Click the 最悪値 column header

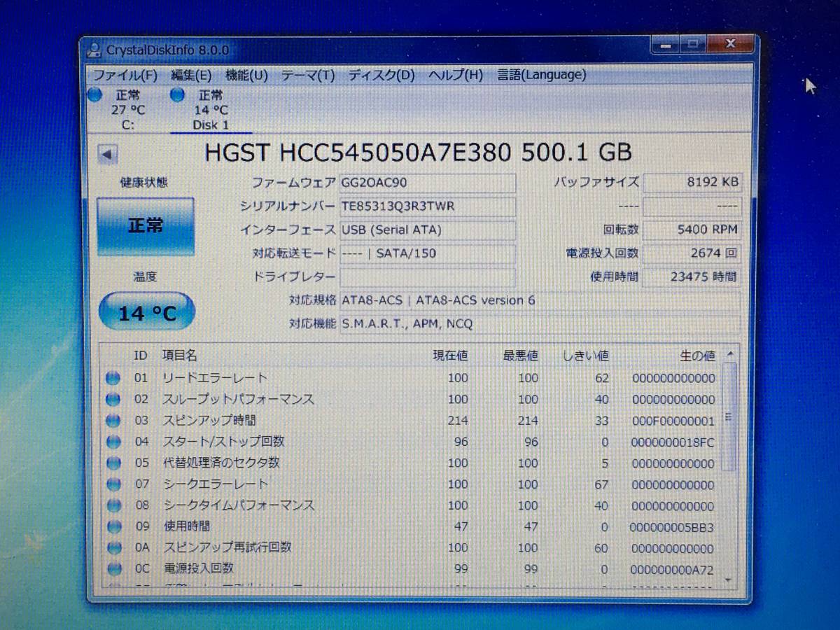click(x=520, y=356)
